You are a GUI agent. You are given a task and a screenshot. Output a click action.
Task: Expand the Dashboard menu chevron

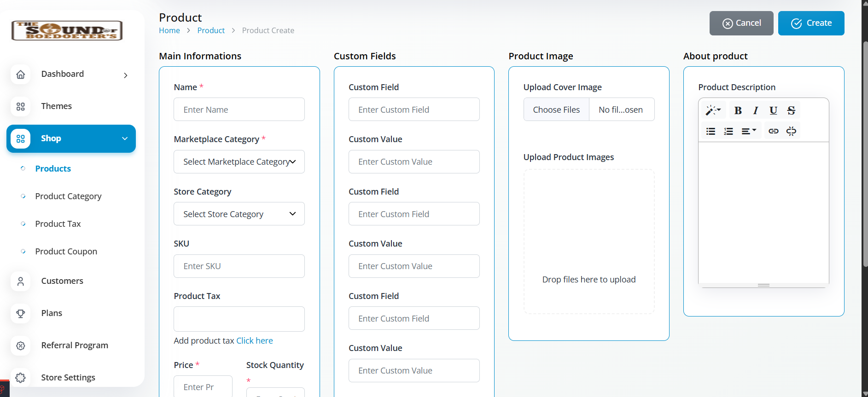coord(126,75)
